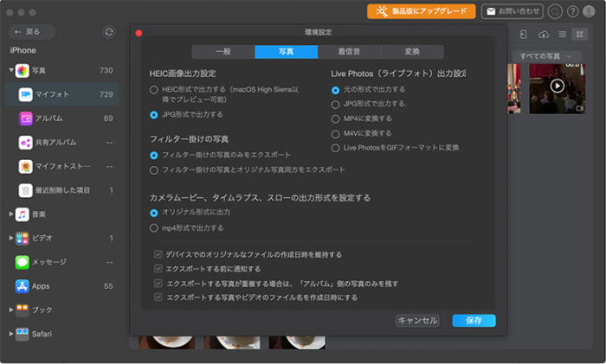Click the 最近削除した項目 trash icon
The width and height of the screenshot is (606, 364).
click(25, 190)
